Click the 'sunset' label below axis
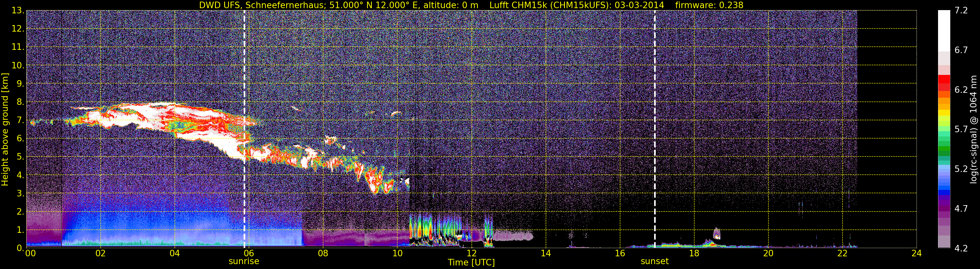This screenshot has height=269, width=980. (655, 262)
